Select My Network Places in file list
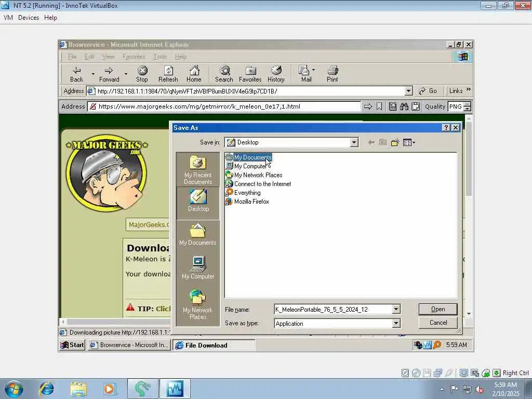Screen dimensions: 532x399 254,175
